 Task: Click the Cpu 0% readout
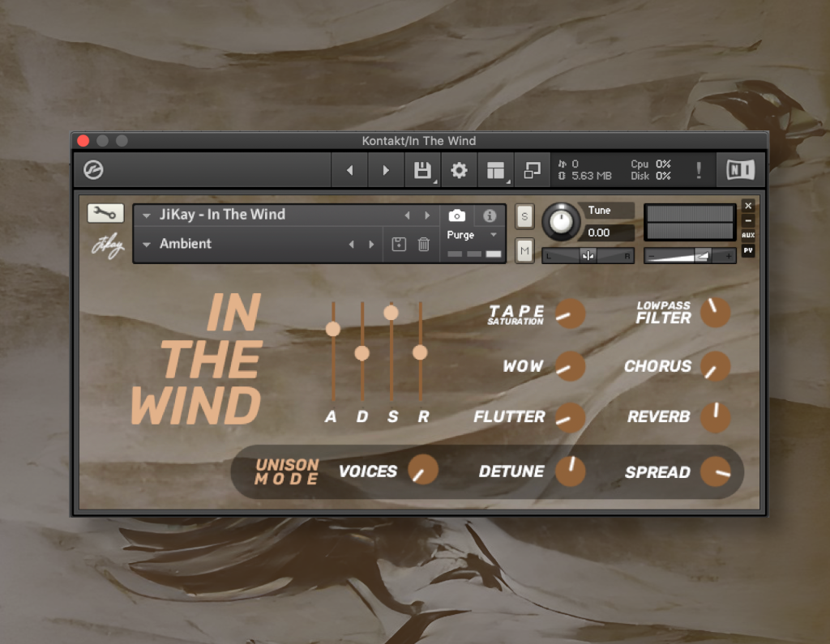(x=651, y=164)
